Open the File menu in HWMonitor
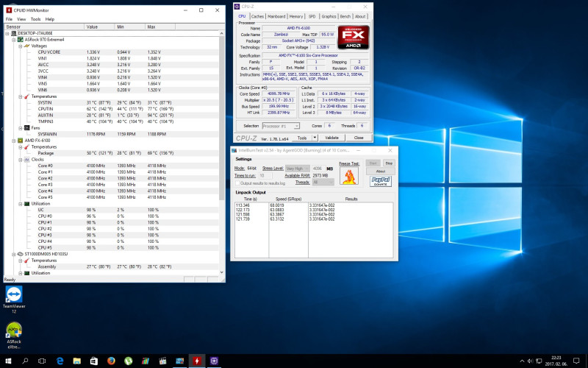 coord(9,19)
